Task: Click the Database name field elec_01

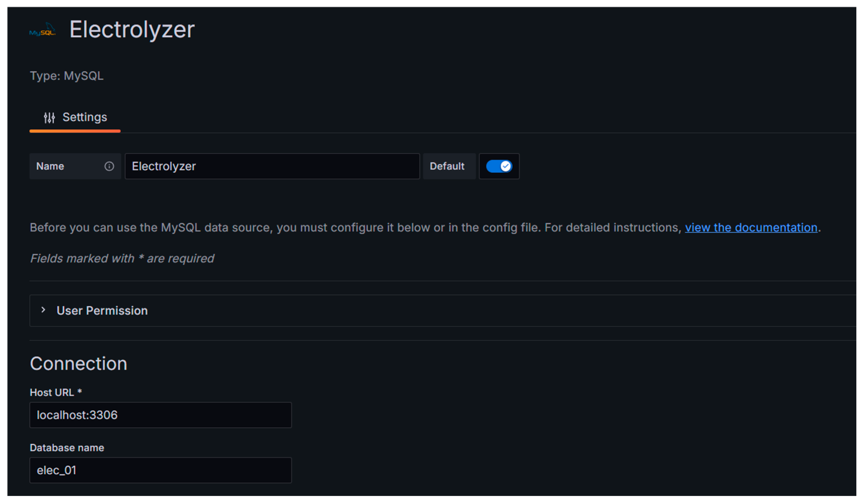Action: 161,470
